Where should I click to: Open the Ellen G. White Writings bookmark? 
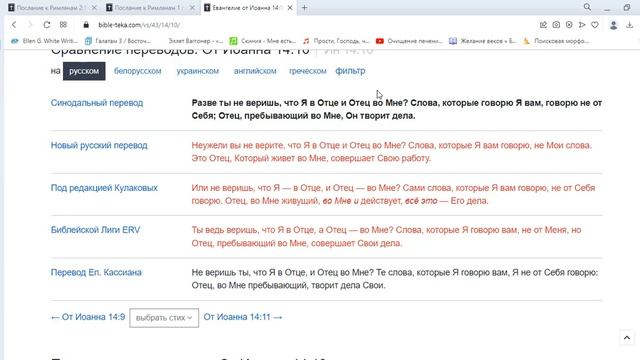click(44, 41)
